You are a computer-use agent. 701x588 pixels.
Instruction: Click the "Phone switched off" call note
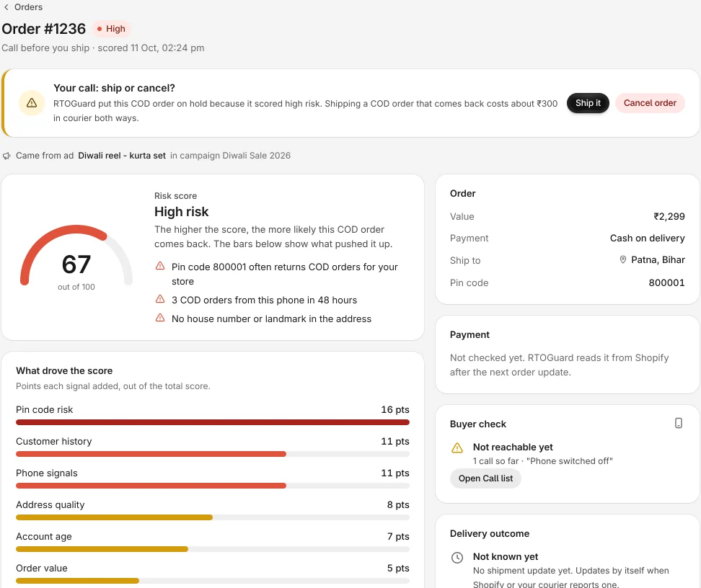coord(570,461)
